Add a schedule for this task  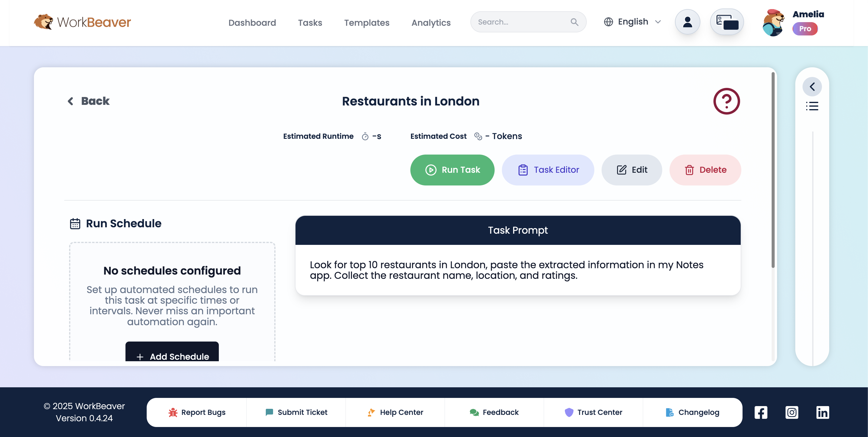(x=172, y=356)
